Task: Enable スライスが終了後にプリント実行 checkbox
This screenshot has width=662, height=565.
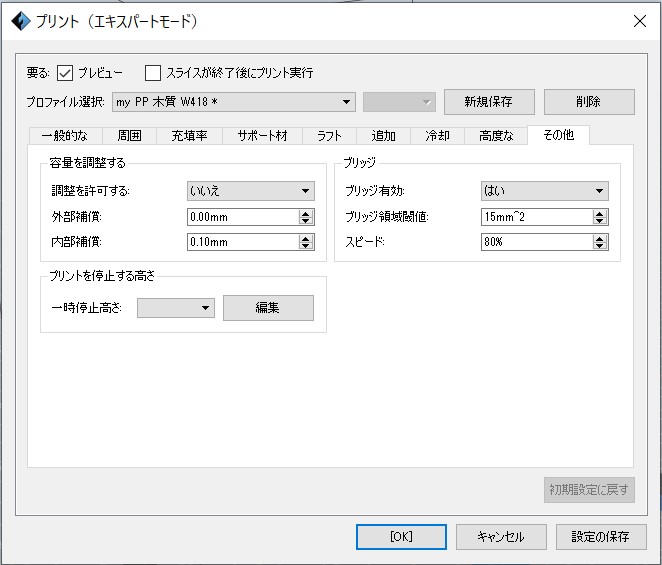Action: (x=152, y=73)
